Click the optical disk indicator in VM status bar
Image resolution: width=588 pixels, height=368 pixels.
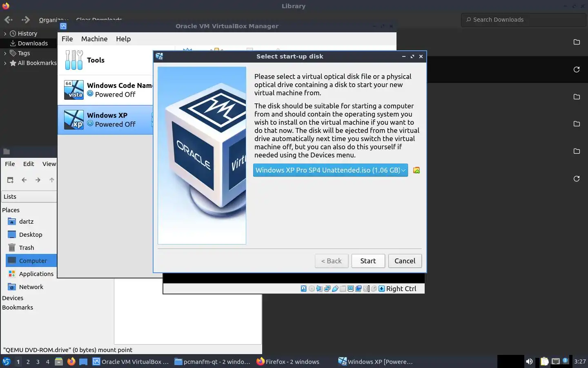(312, 289)
